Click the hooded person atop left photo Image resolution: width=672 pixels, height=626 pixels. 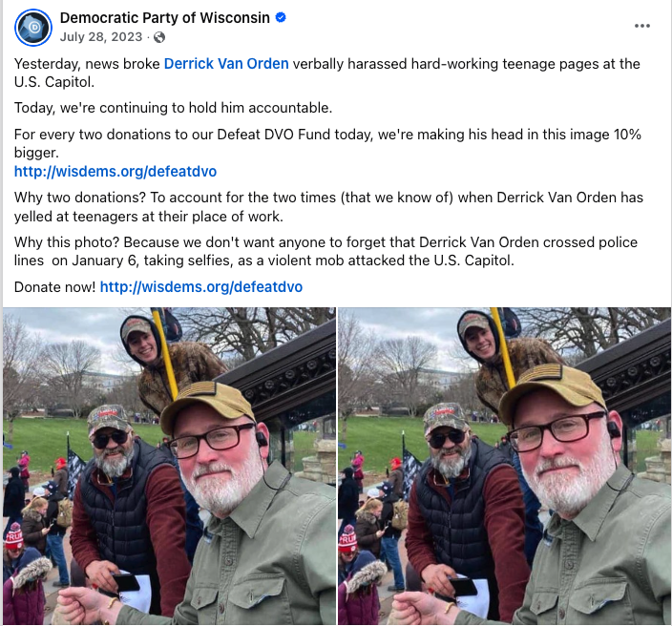point(167,361)
